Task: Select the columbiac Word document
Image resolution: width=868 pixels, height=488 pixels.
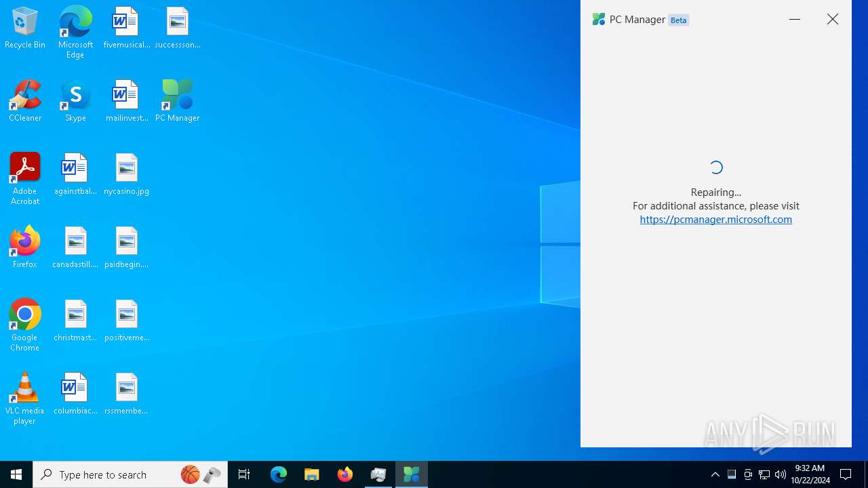Action: [x=75, y=394]
